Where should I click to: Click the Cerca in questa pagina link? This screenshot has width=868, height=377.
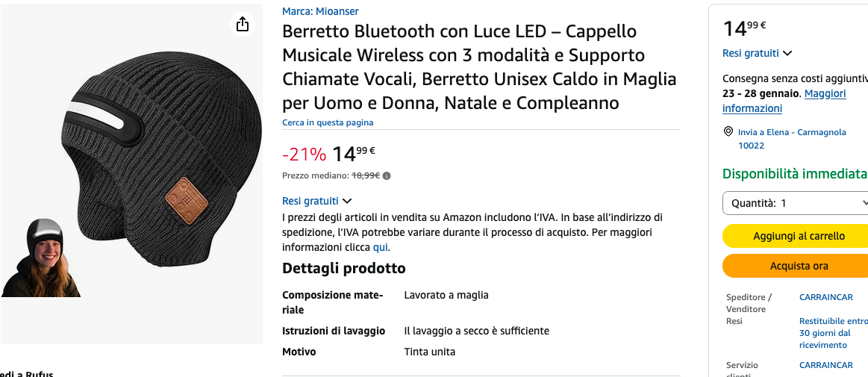[328, 122]
